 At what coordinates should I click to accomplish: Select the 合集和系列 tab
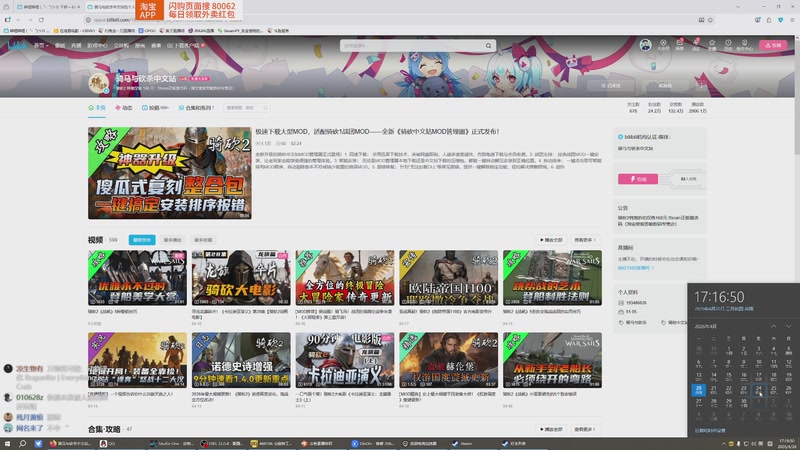pyautogui.click(x=196, y=108)
